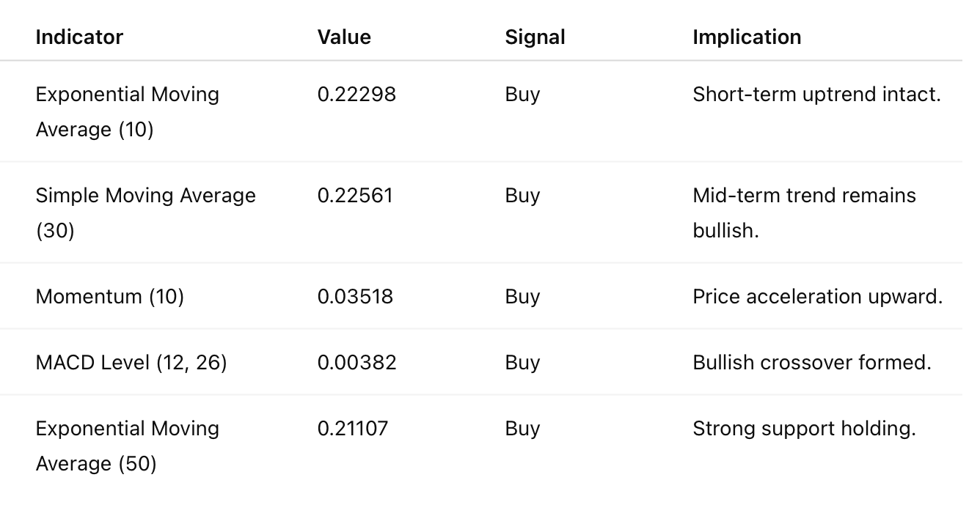
Task: Click 'Bullish crossover formed.' text
Action: coord(812,362)
